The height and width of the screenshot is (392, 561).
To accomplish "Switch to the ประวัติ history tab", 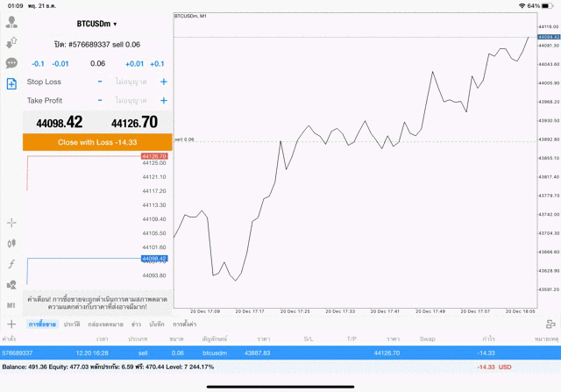I will [x=72, y=324].
